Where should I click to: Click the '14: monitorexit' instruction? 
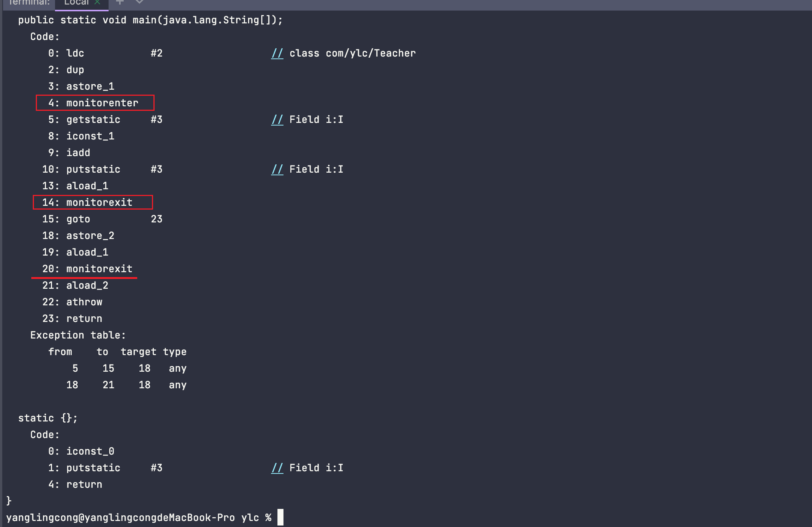87,203
